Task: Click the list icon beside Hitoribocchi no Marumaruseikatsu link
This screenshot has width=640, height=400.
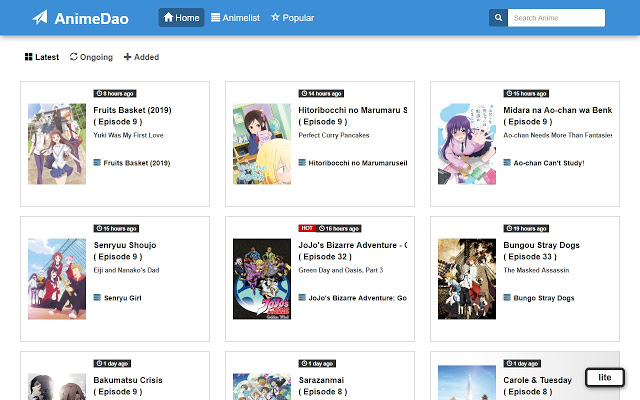Action: 302,162
